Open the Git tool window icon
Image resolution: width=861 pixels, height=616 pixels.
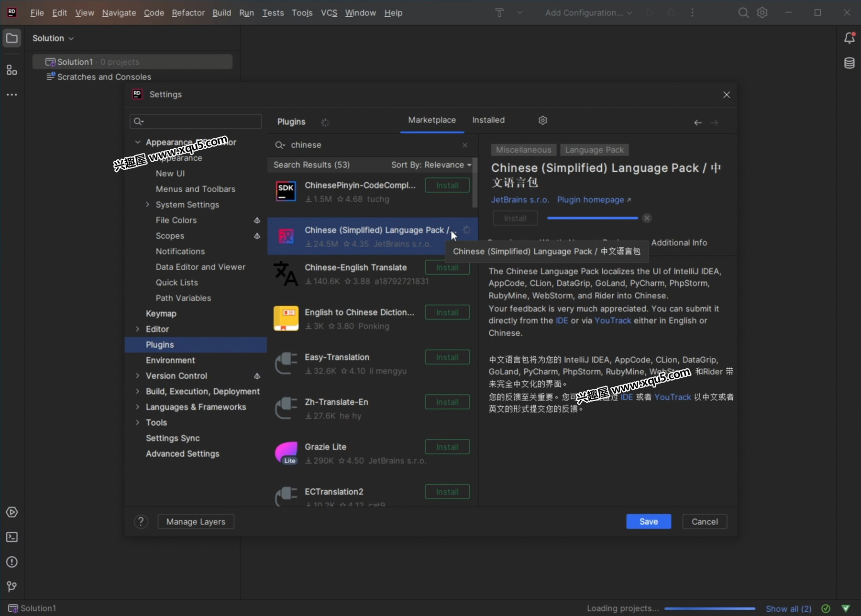coord(12,586)
